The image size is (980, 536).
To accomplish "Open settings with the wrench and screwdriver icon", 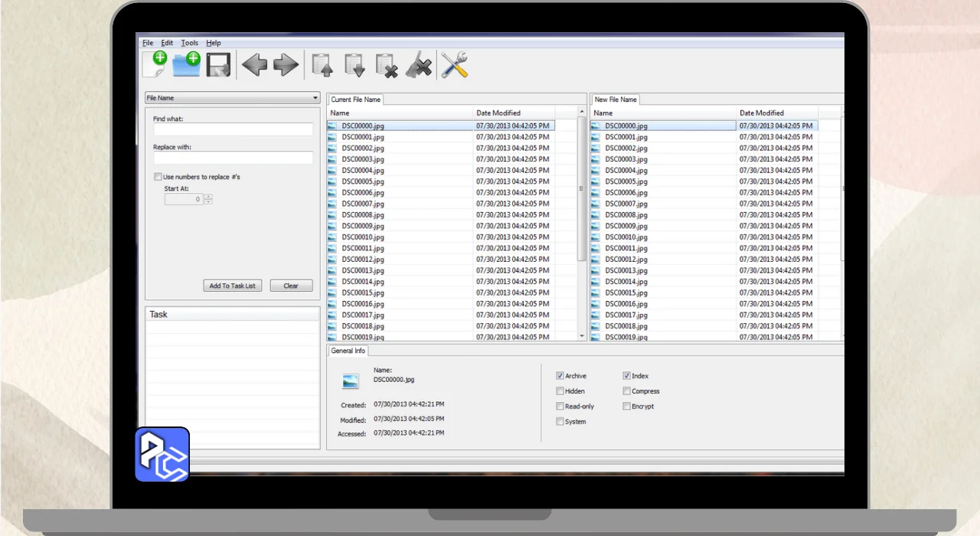I will (x=454, y=65).
